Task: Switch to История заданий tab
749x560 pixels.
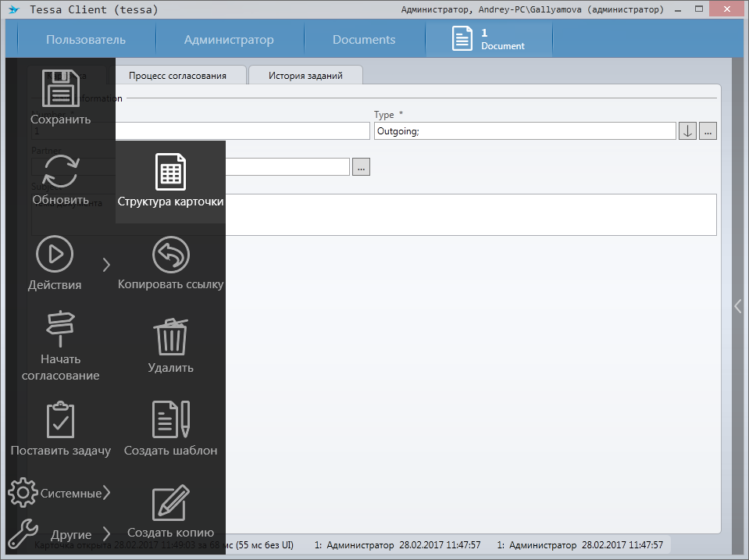Action: coord(305,76)
